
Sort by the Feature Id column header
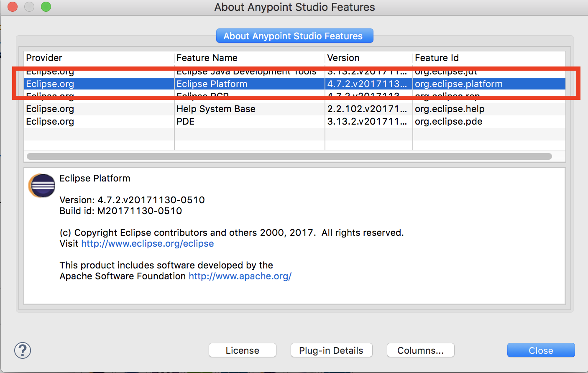pos(488,58)
